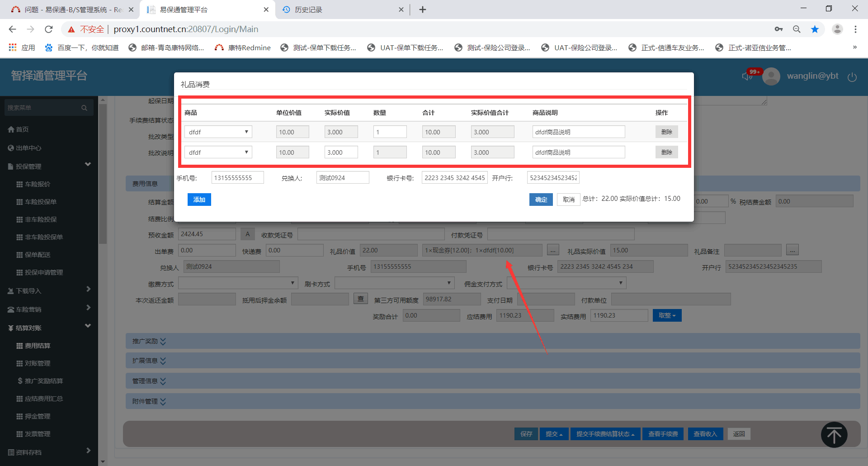Open second row product dropdown
This screenshot has height=466, width=868.
point(218,152)
